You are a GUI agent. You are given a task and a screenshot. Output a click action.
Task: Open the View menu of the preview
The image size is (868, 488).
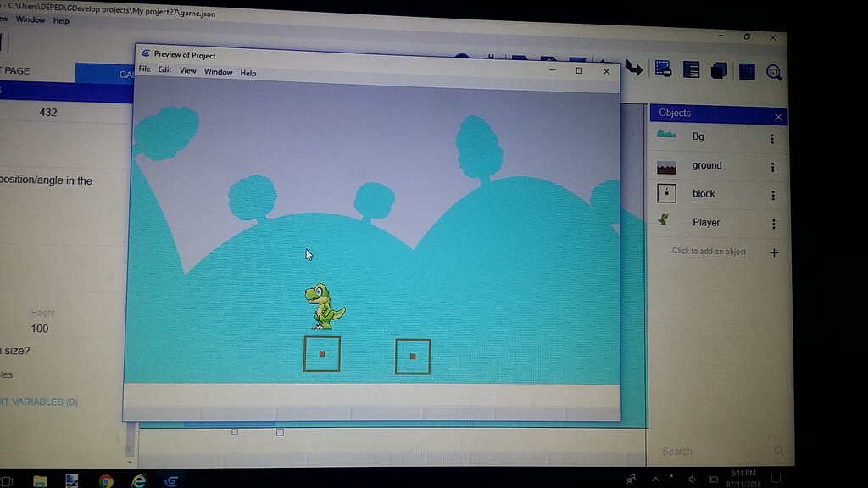click(x=187, y=71)
